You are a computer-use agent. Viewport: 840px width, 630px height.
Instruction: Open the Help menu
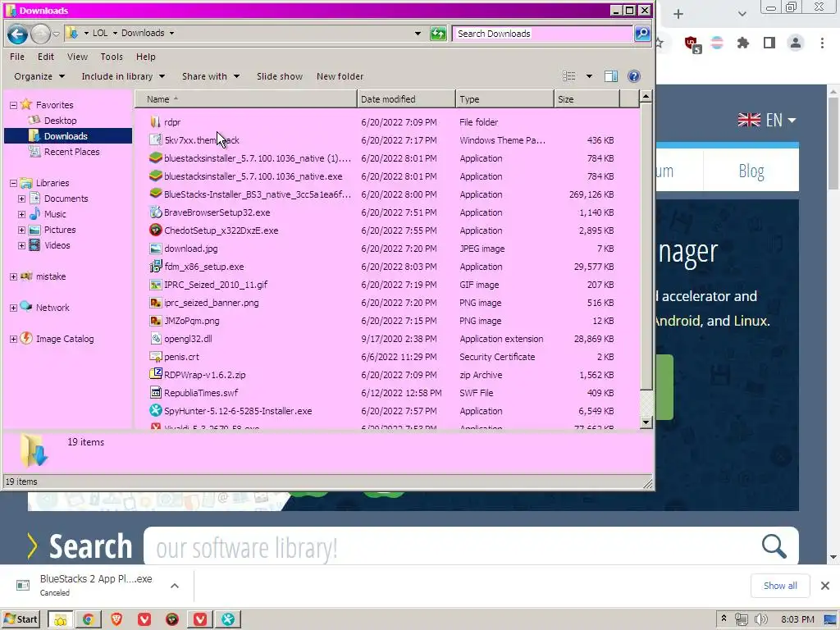[145, 57]
